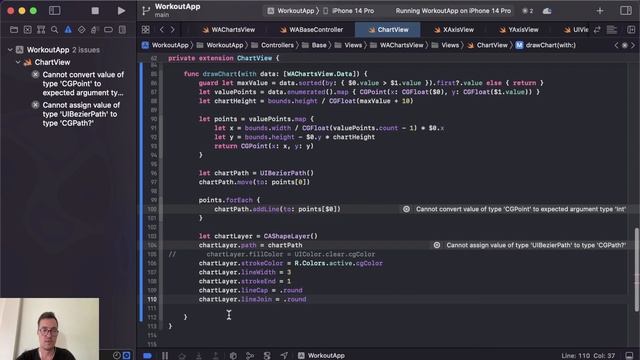
Task: Open the related items grid icon
Action: tap(146, 29)
